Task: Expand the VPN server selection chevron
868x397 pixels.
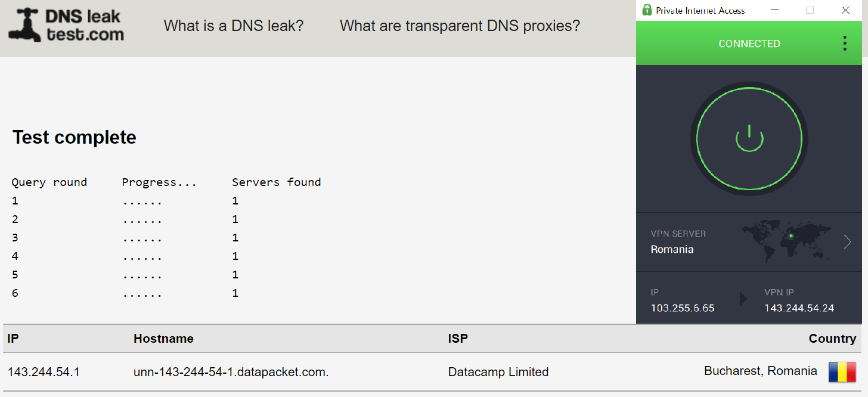Action: pyautogui.click(x=847, y=241)
